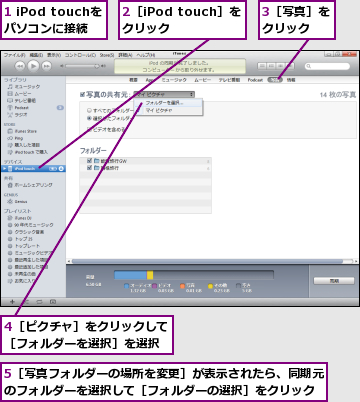Click the Play button in iTunes
Screen dimensions: 360x402
tap(33, 66)
